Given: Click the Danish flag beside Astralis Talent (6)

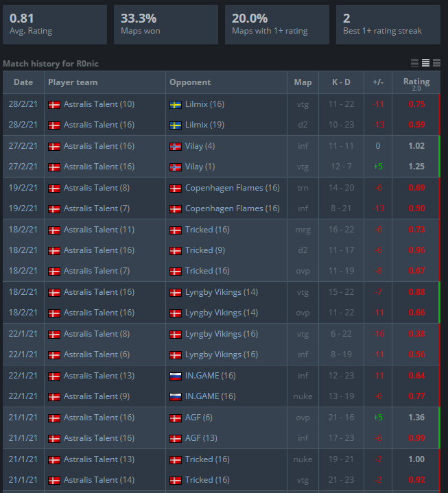Looking at the screenshot, I should 54,355.
